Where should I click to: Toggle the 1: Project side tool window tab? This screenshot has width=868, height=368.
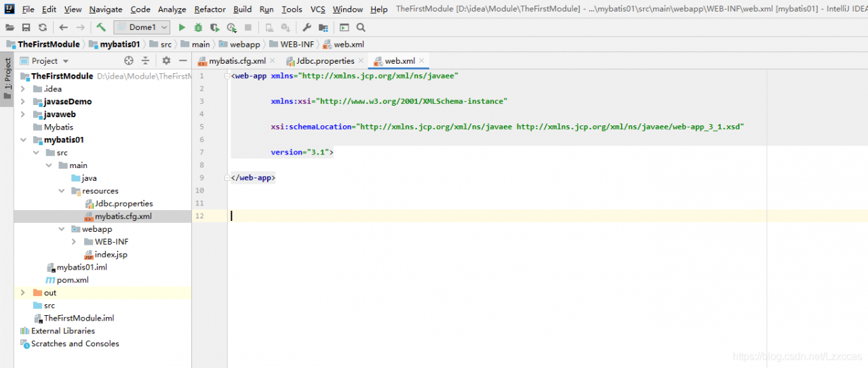pos(7,79)
